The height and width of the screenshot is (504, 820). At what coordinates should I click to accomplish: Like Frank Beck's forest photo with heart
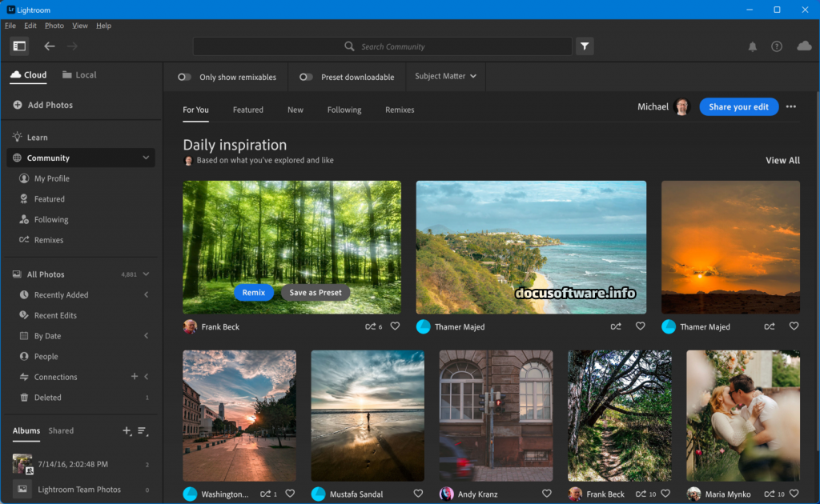click(x=395, y=326)
